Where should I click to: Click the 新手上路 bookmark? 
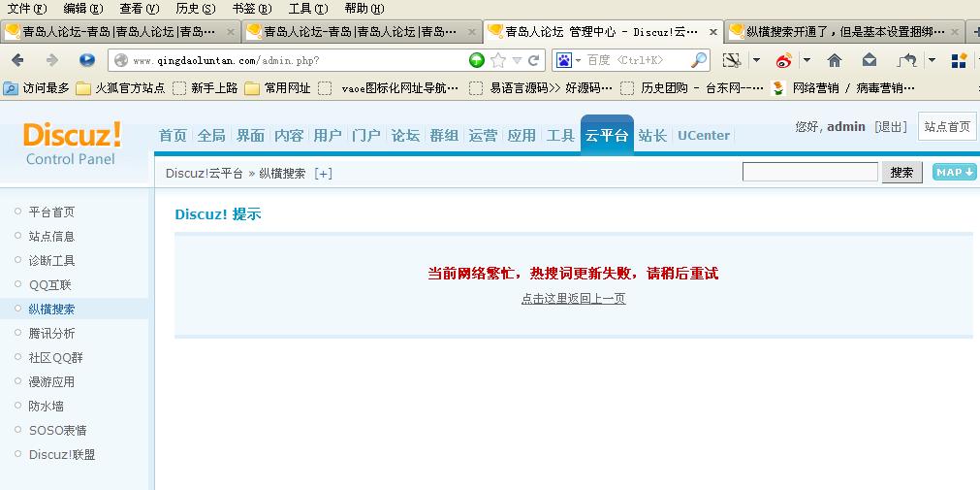[x=205, y=88]
